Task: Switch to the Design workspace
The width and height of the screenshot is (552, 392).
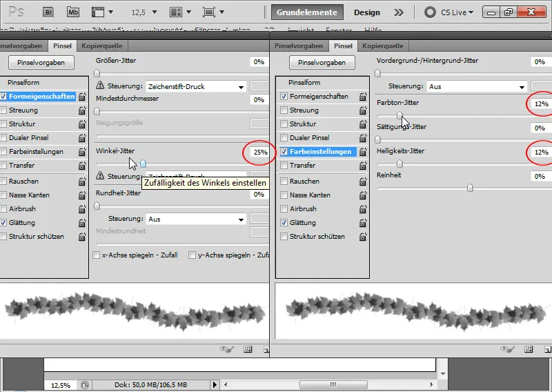Action: click(367, 12)
